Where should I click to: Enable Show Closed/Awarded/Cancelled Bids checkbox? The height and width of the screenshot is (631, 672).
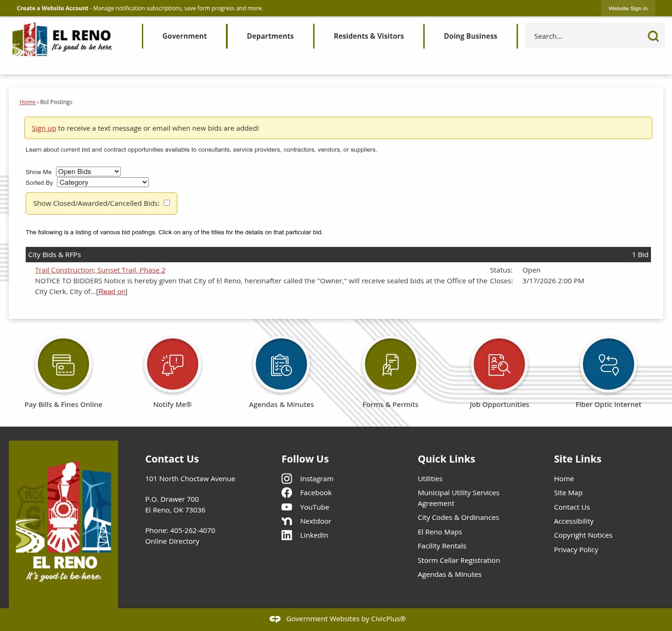click(167, 203)
